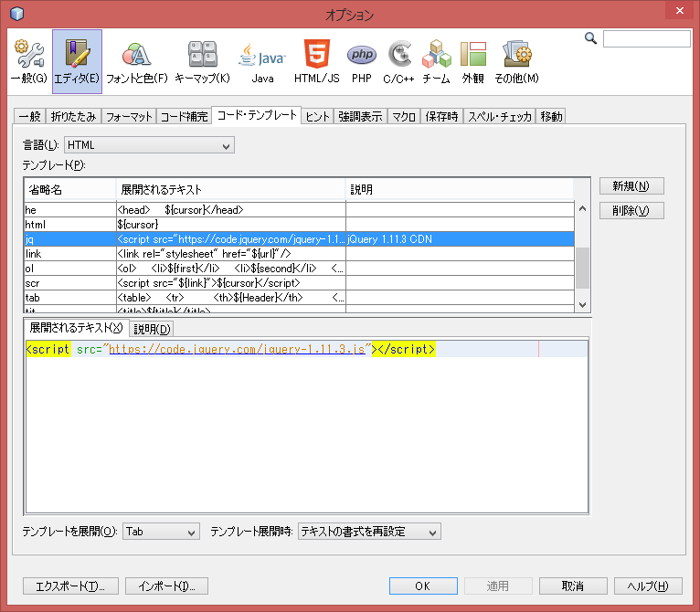Switch to the コード補完 tab
Viewport: 700px width, 612px height.
(x=184, y=117)
